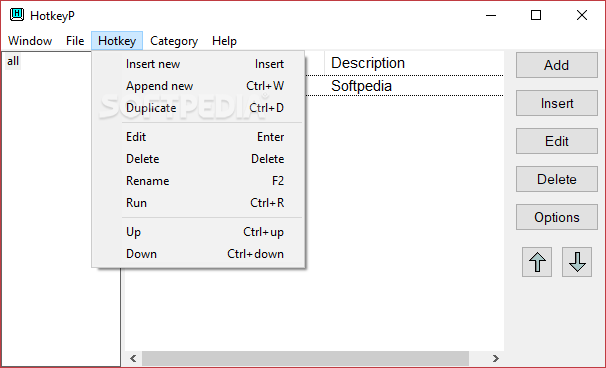
Task: Select Rename menu entry
Action: (x=198, y=181)
